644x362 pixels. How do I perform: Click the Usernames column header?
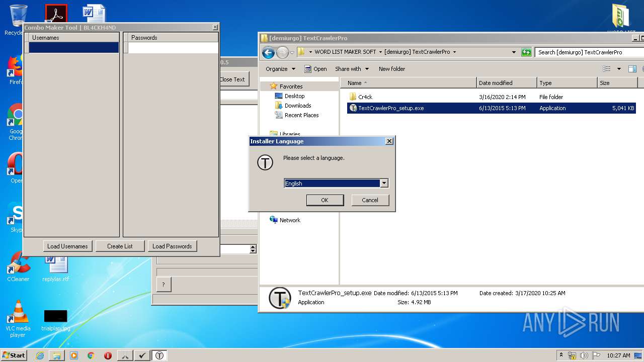[x=74, y=38]
